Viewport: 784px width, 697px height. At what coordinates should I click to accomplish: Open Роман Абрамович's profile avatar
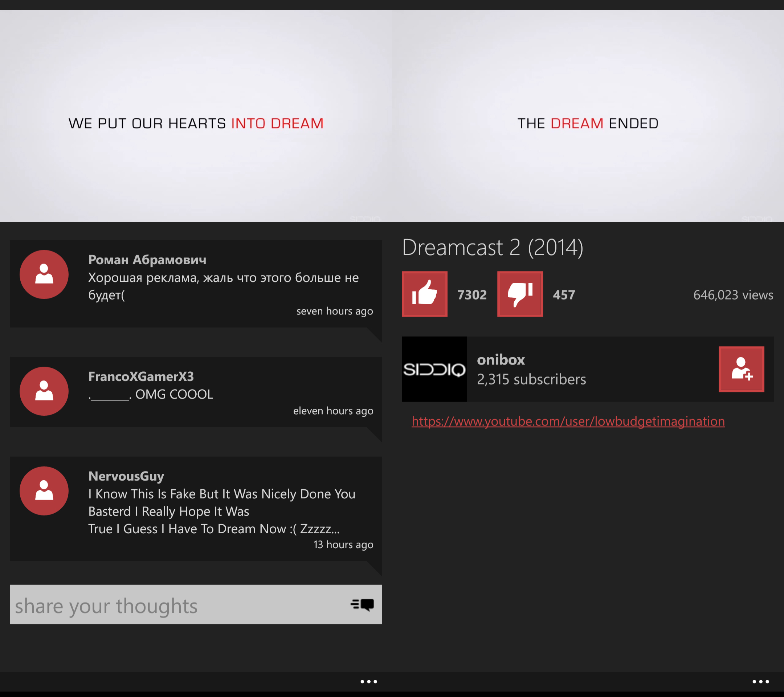click(x=44, y=274)
